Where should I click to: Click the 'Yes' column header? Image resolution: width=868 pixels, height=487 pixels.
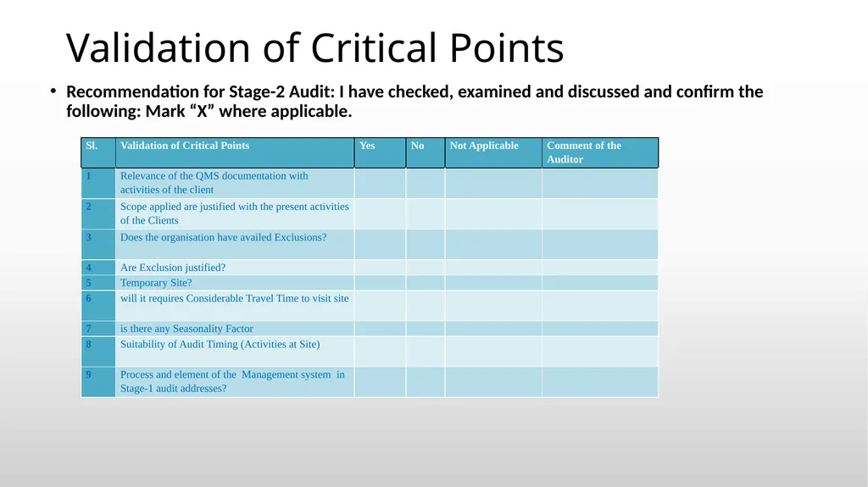click(380, 152)
